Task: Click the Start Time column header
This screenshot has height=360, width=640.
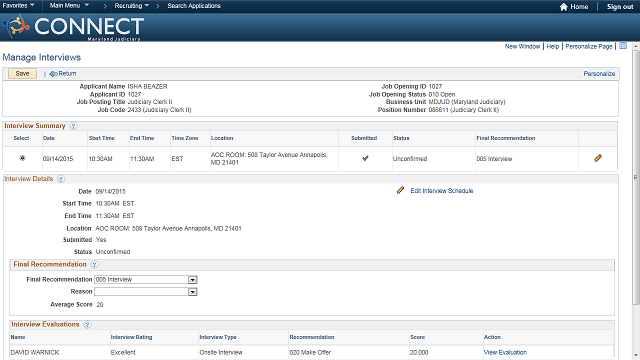Action: click(102, 138)
